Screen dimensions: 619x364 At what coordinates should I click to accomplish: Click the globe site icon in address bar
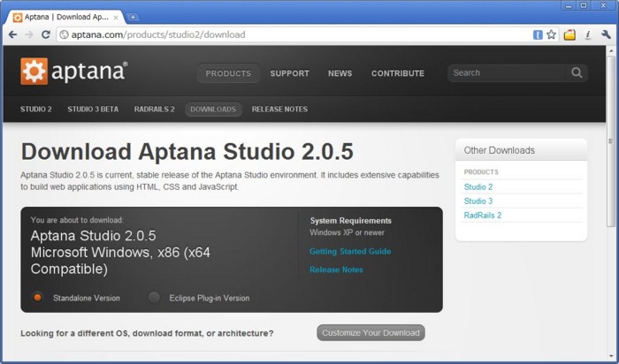coord(64,34)
